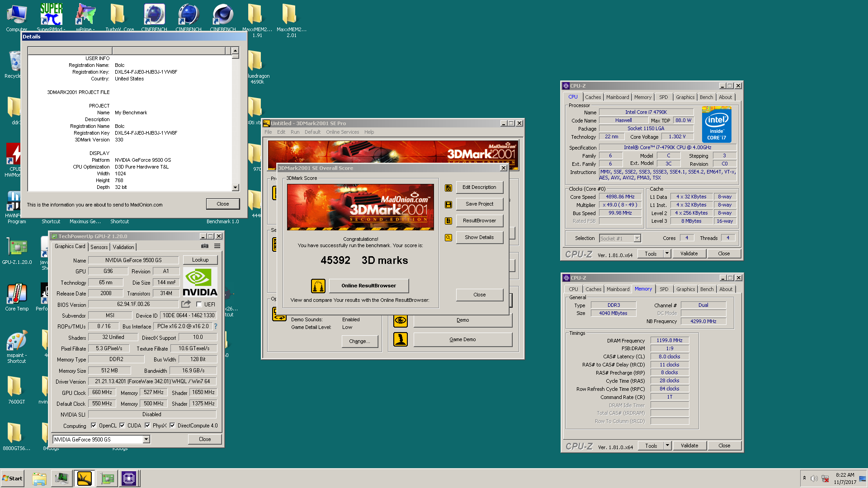Open Graphics tab in bottom CPU-Z window
Screen dimensions: 868x488
click(x=685, y=289)
